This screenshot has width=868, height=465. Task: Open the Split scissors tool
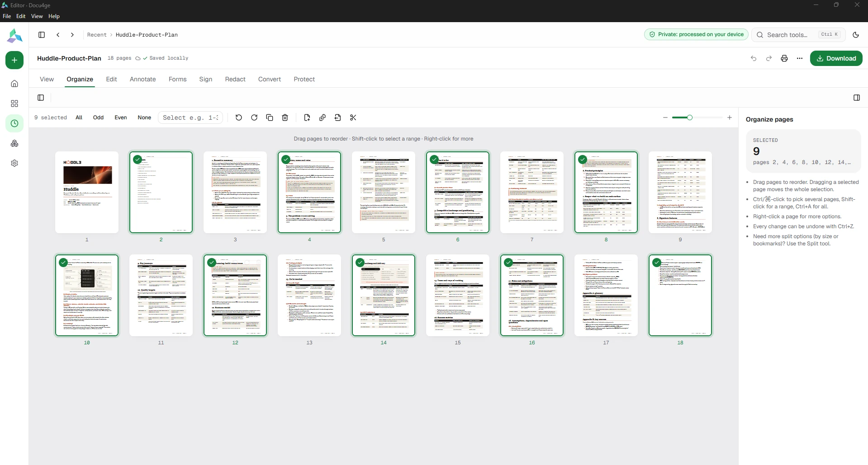pyautogui.click(x=353, y=117)
